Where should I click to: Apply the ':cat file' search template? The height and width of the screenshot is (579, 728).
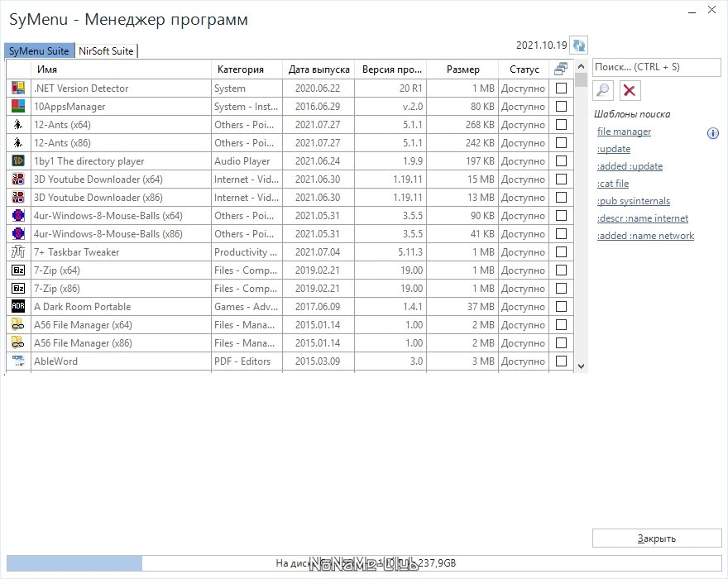[613, 184]
